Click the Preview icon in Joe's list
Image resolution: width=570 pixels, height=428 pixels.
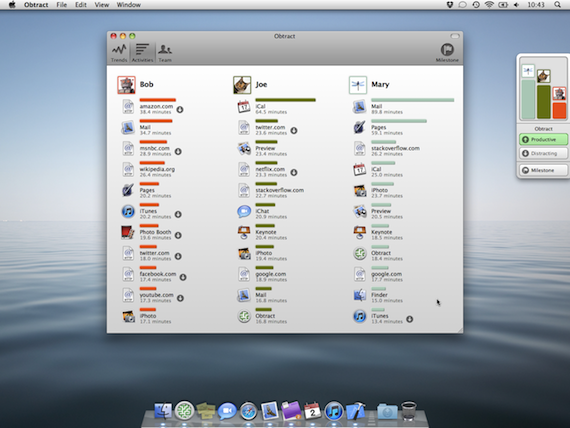click(x=244, y=148)
